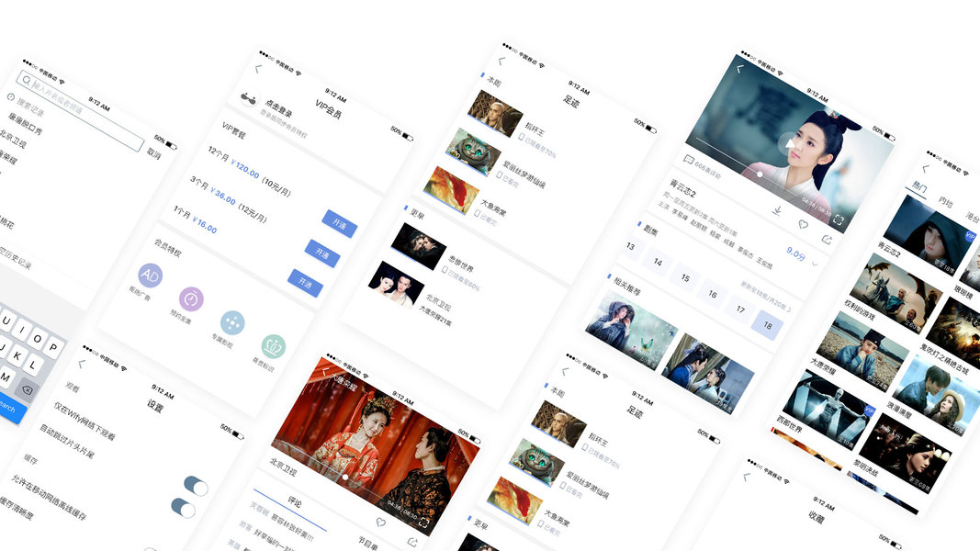Select 唐唐脱口秀 from search history

26,124
